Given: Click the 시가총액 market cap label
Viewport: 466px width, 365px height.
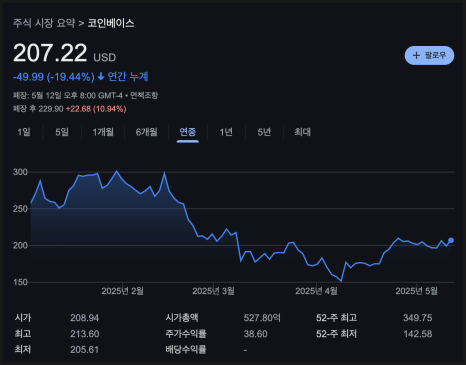Looking at the screenshot, I should (x=182, y=318).
